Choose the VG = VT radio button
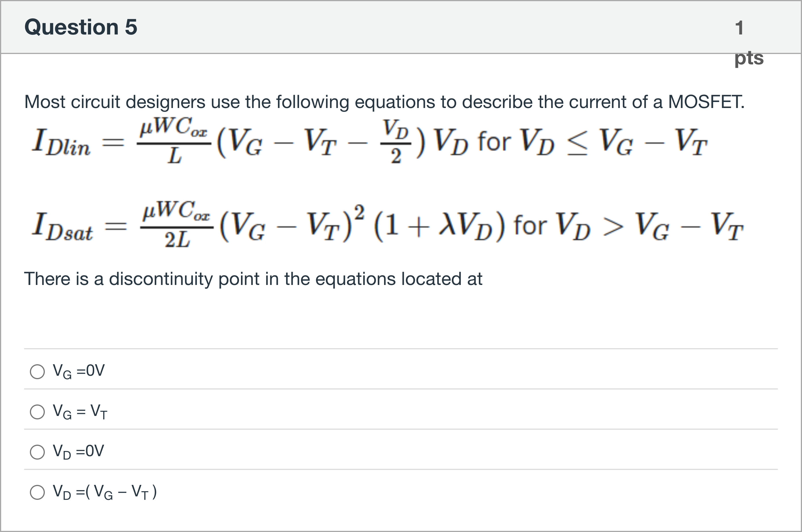 click(37, 412)
